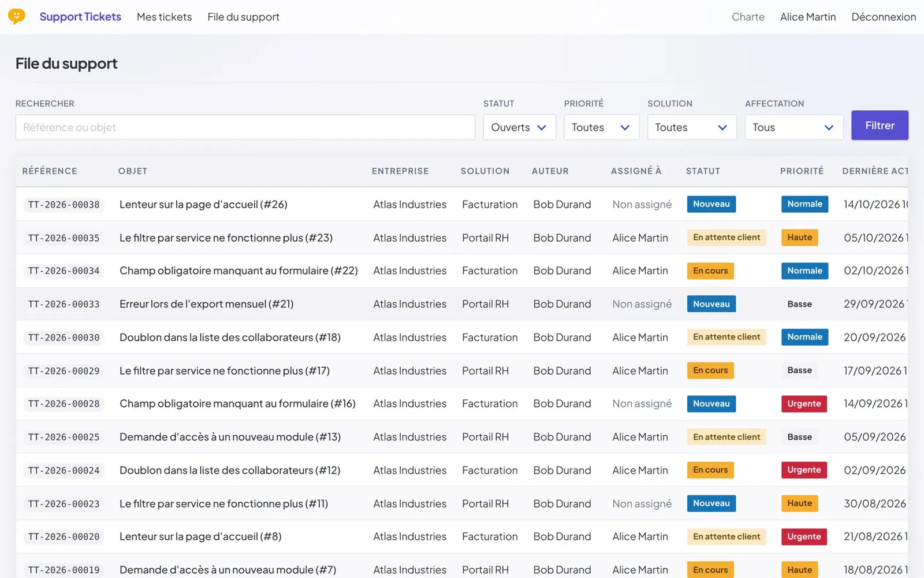
Task: Open ticket reference TT-2026-00035
Action: pyautogui.click(x=64, y=238)
